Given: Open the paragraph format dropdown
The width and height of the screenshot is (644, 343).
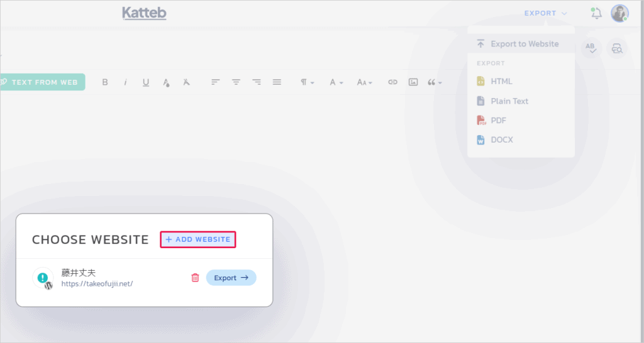Looking at the screenshot, I should click(307, 82).
